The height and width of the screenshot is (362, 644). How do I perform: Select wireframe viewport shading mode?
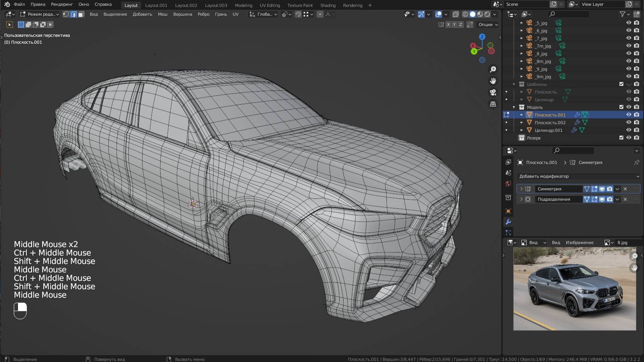pos(465,14)
